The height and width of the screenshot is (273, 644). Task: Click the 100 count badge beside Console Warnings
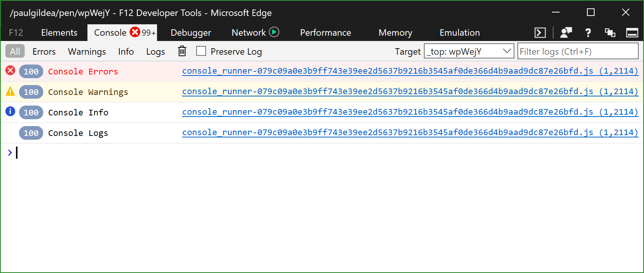31,92
